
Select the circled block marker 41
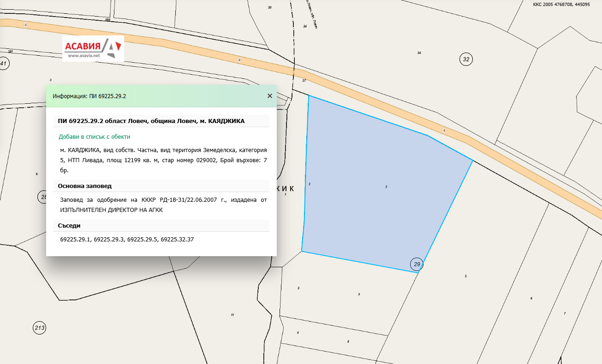4,64
